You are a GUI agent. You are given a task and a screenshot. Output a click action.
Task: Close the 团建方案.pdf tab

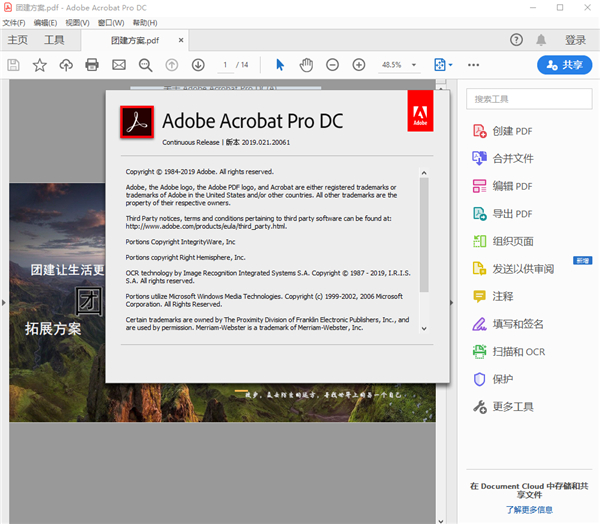pyautogui.click(x=181, y=40)
